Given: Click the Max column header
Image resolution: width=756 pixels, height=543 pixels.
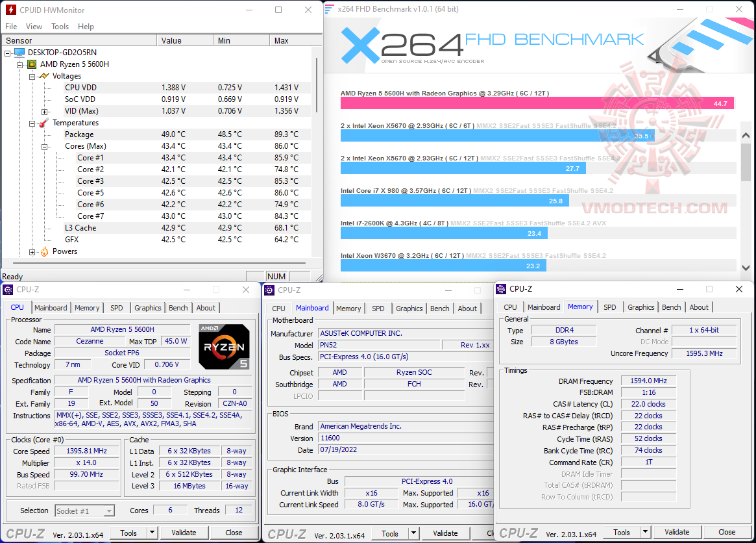Looking at the screenshot, I should (x=295, y=40).
